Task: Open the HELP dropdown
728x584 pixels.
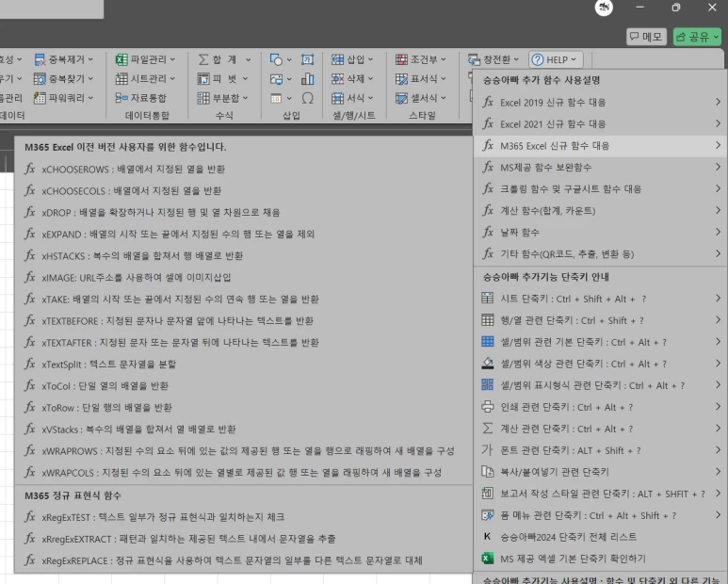Action: pos(556,59)
